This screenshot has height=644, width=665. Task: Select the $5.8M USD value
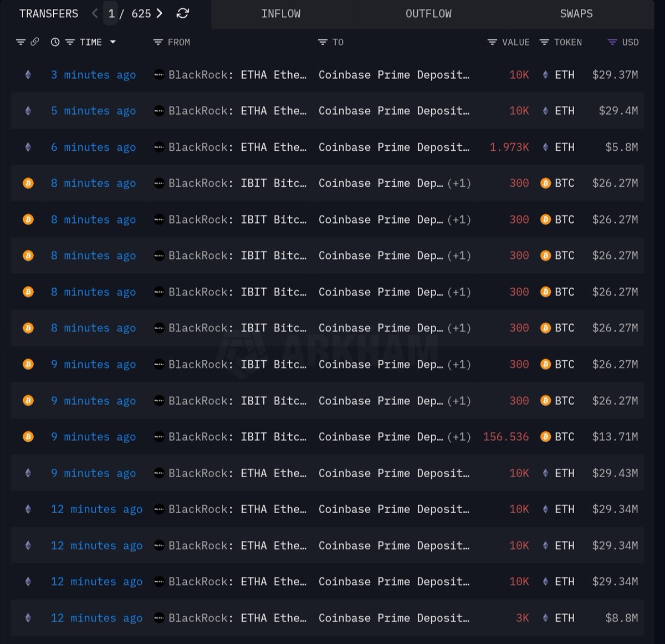tap(622, 147)
